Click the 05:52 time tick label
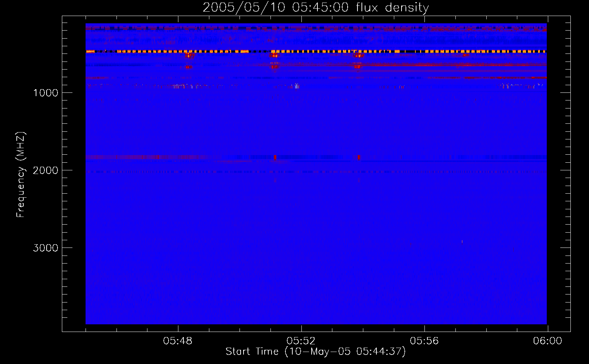This screenshot has width=589, height=364. pyautogui.click(x=301, y=341)
